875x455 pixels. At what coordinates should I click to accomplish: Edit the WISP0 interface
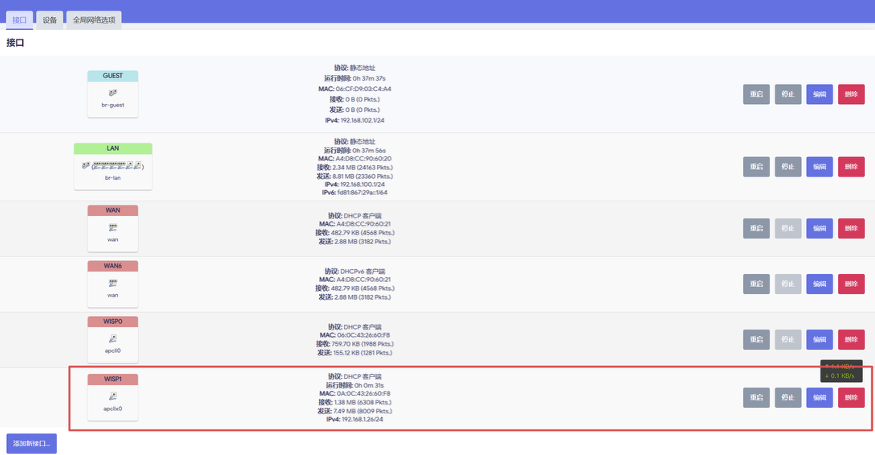[819, 339]
